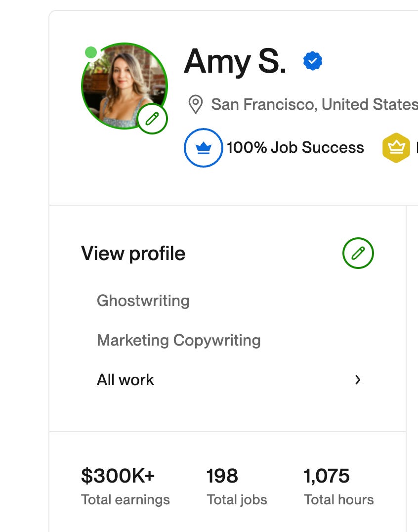This screenshot has width=418, height=532.
Task: Click the 198 total jobs stat
Action: click(222, 476)
